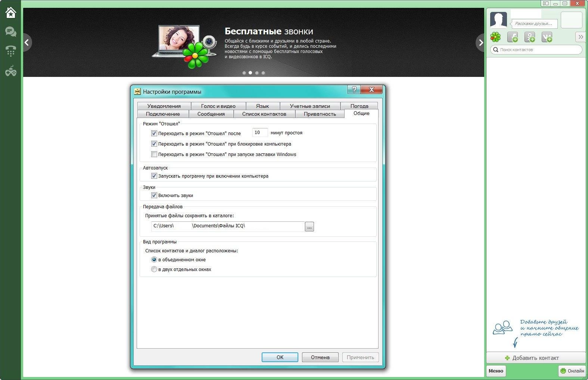588x380 pixels.
Task: Open the home page icon in left sidebar
Action: [10, 13]
